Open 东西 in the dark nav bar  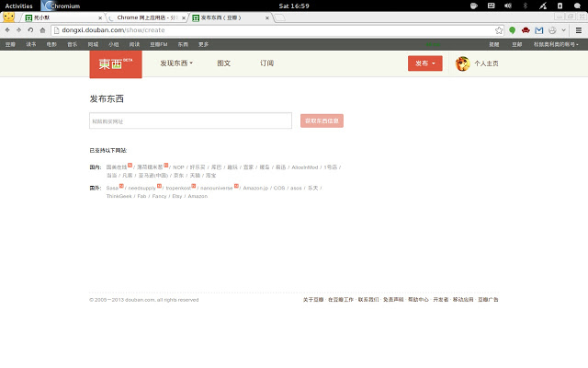click(x=183, y=44)
